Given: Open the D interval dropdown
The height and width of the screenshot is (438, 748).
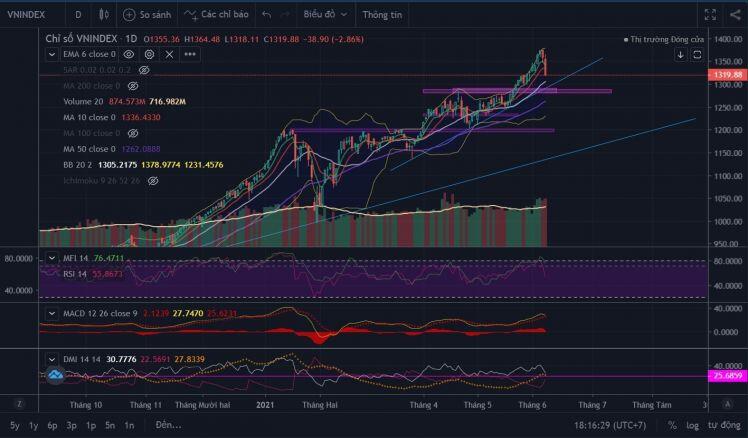Looking at the screenshot, I should [78, 15].
